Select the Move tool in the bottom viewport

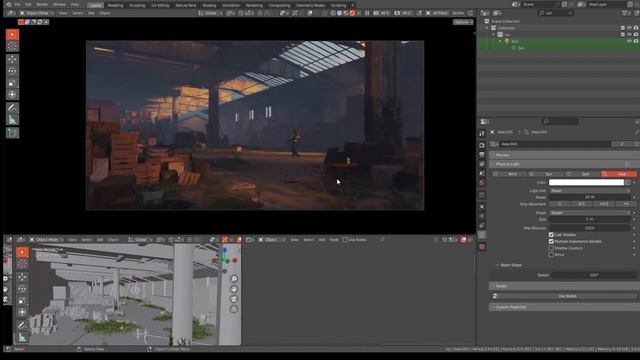(x=22, y=277)
